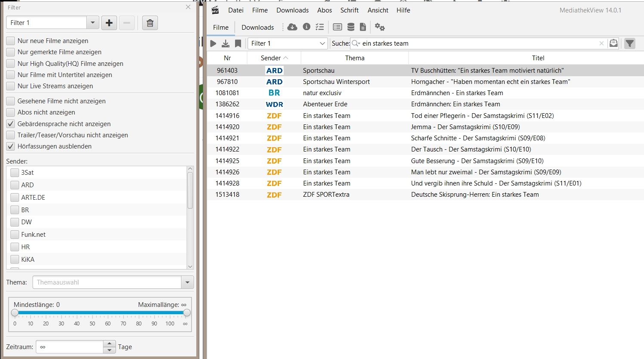The width and height of the screenshot is (644, 359).
Task: Decrease Zeitraum spinner value
Action: [109, 350]
